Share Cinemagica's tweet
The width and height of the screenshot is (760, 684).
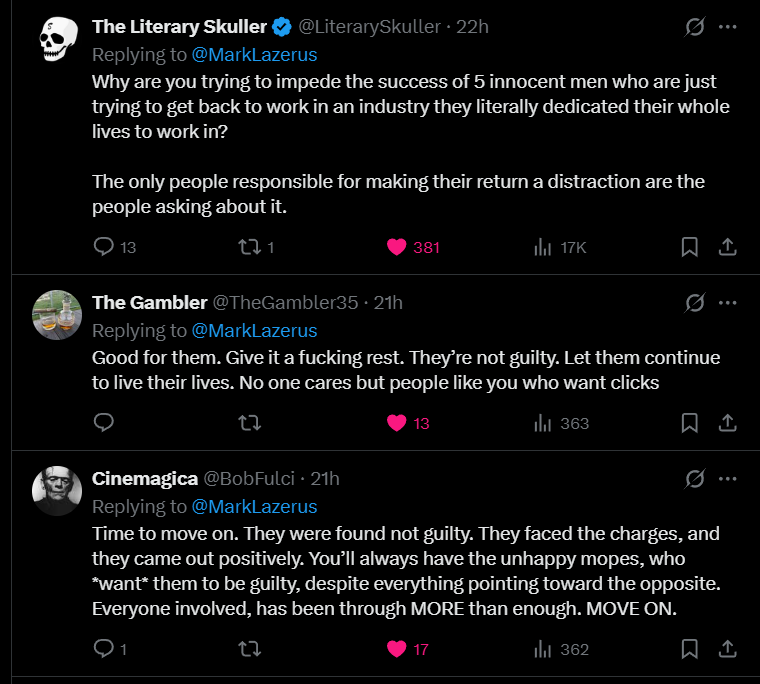[x=728, y=649]
